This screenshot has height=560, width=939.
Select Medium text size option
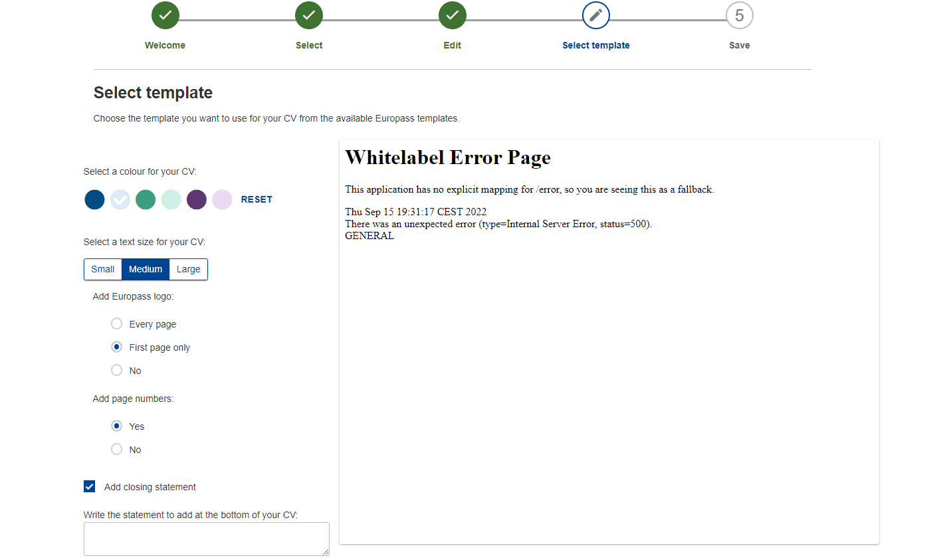(x=146, y=269)
